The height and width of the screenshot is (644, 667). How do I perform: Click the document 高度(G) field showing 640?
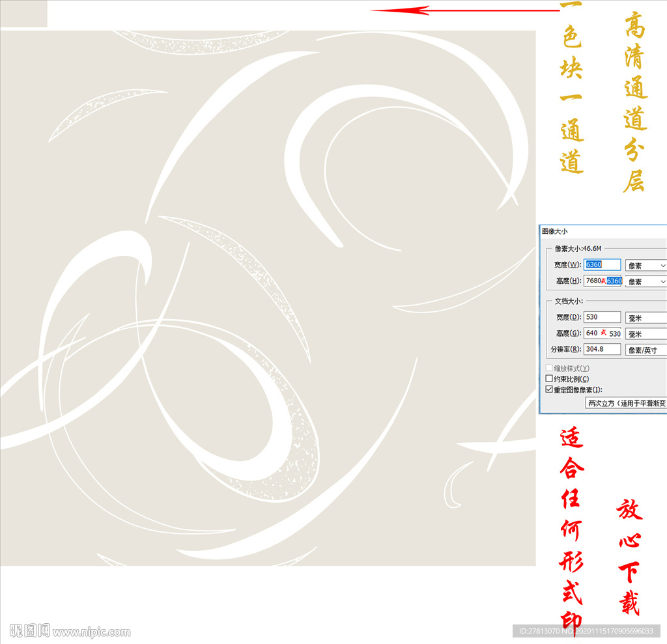[603, 333]
